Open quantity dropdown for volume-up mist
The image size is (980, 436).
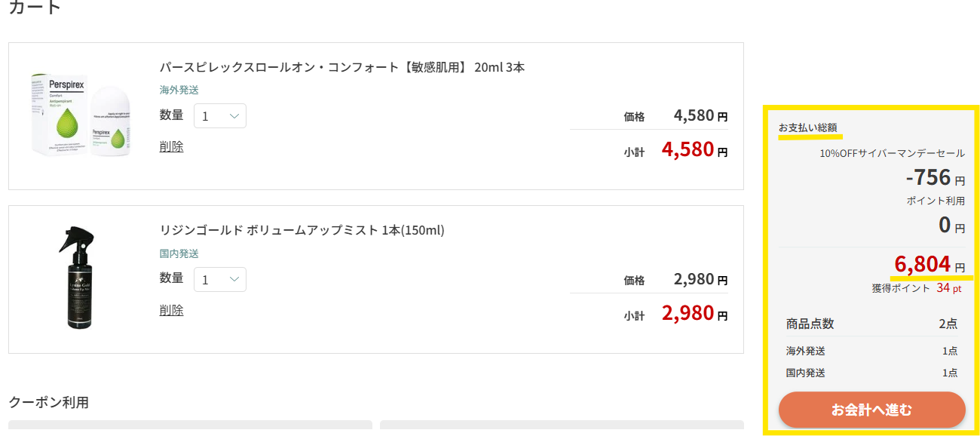220,280
